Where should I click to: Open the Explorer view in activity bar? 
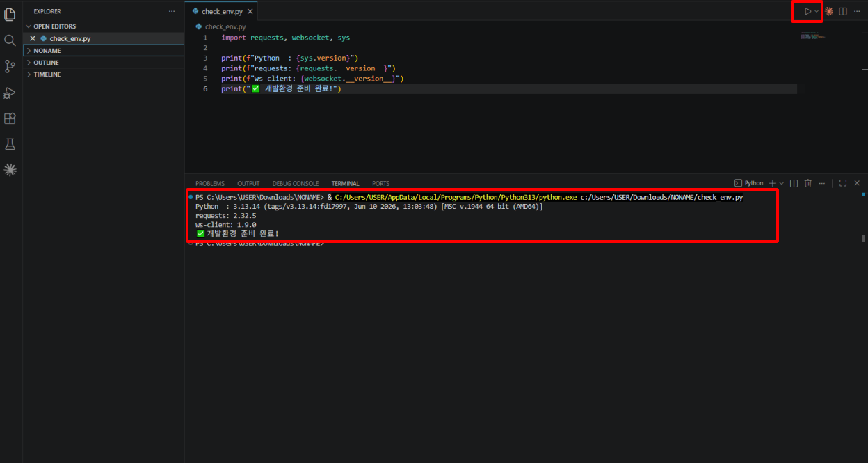coord(10,14)
